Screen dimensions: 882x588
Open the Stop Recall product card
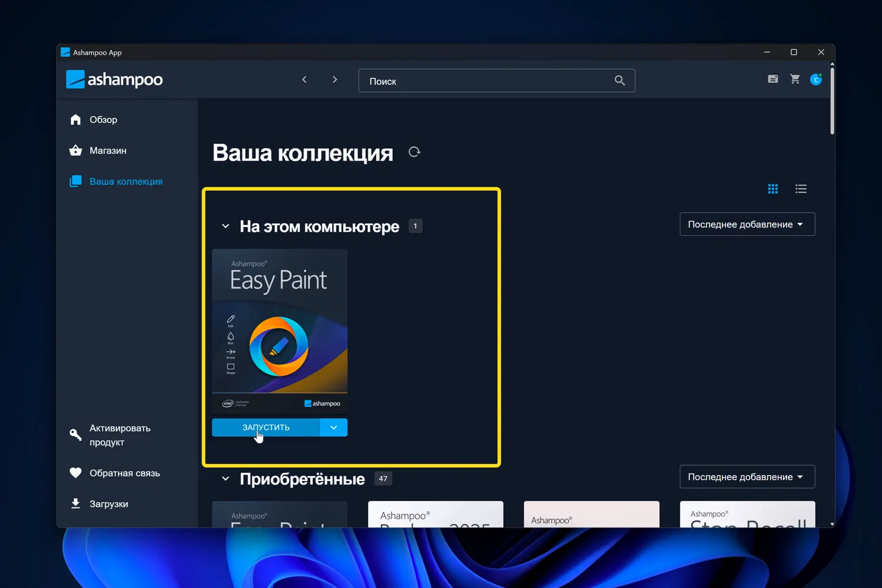coord(747,514)
